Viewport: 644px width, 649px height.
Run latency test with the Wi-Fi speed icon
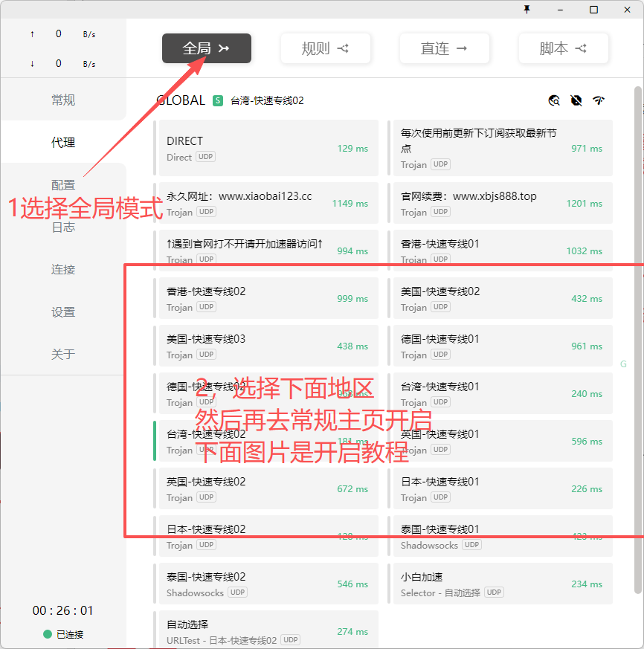599,101
